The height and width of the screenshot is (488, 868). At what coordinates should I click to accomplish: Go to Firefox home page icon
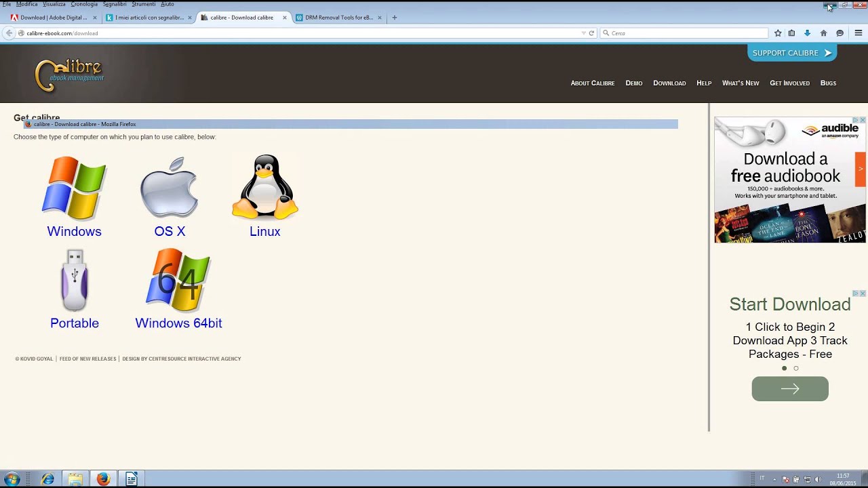pyautogui.click(x=823, y=33)
